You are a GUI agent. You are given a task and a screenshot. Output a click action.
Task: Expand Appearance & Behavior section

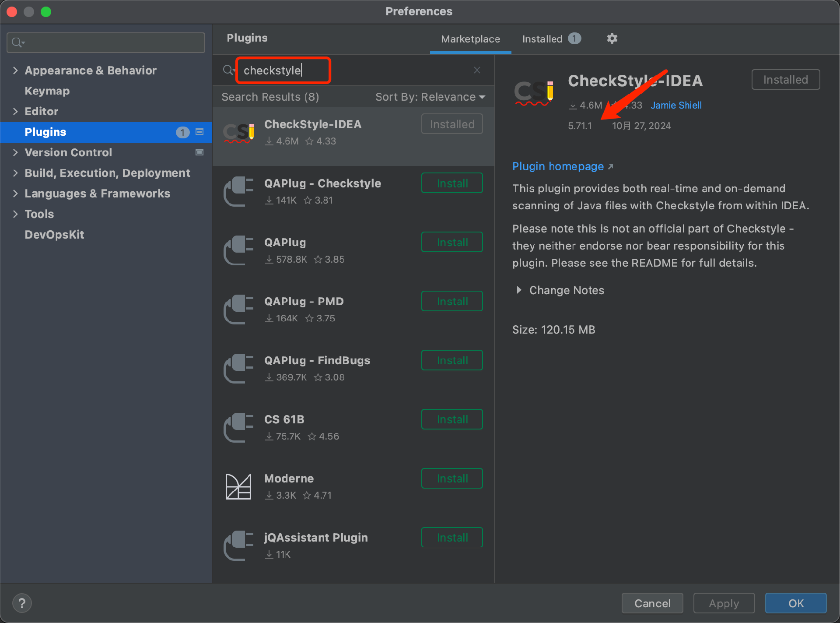[x=15, y=70]
